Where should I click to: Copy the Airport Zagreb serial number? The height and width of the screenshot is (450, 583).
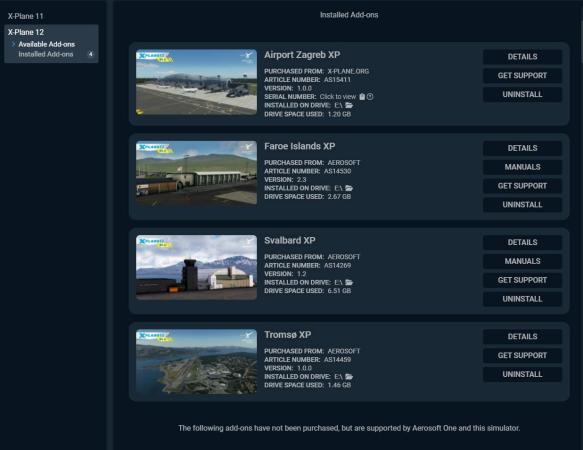(x=362, y=97)
